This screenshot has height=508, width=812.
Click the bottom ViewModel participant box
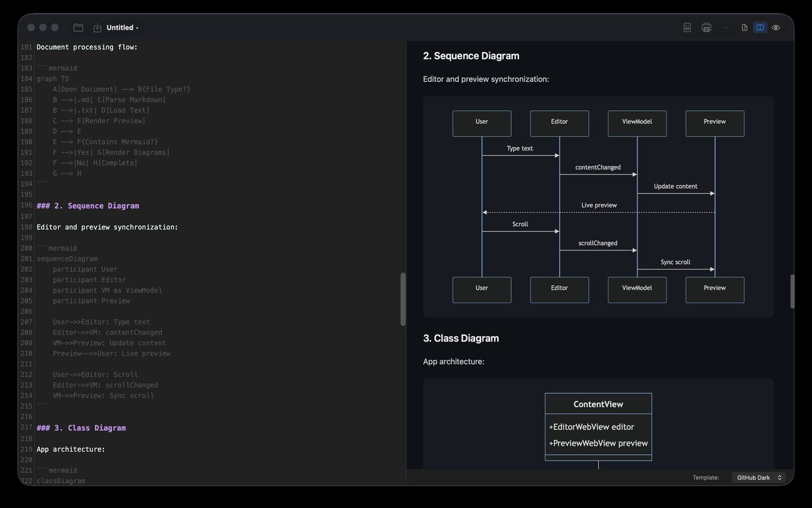pos(637,290)
